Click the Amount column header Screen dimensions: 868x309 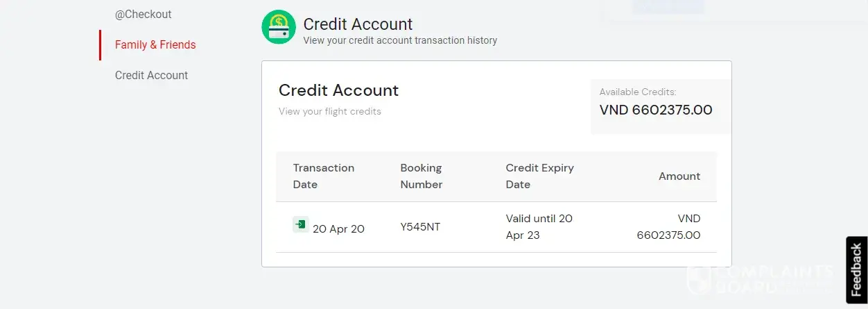point(679,176)
